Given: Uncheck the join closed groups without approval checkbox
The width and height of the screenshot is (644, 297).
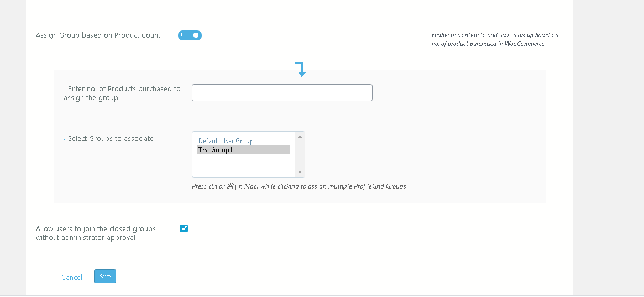Looking at the screenshot, I should [x=184, y=228].
